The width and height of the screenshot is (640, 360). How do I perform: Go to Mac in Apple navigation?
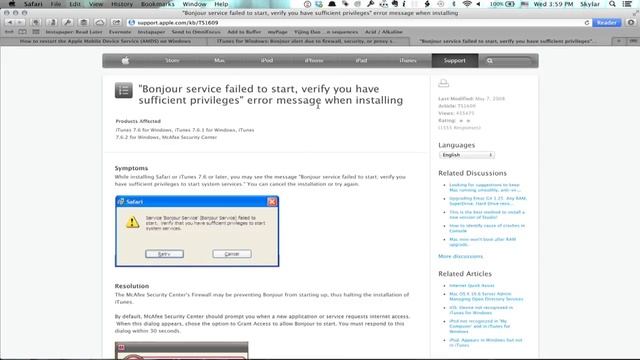pos(219,60)
